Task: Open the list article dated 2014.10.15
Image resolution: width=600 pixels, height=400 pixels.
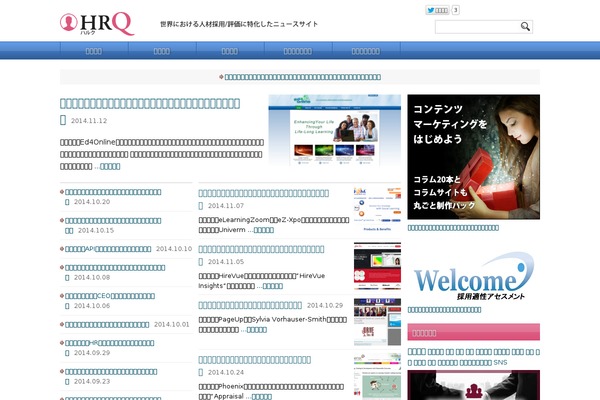Action: 113,220
